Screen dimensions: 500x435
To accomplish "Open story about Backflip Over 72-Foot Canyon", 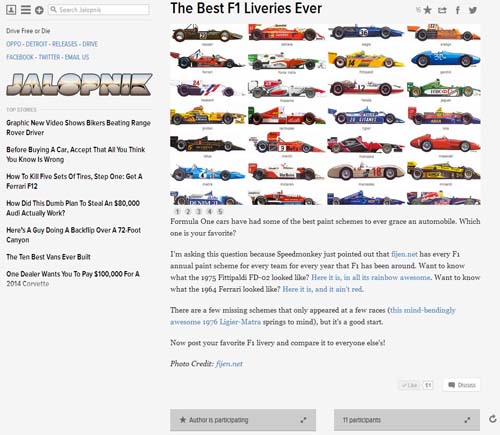I will [74, 235].
